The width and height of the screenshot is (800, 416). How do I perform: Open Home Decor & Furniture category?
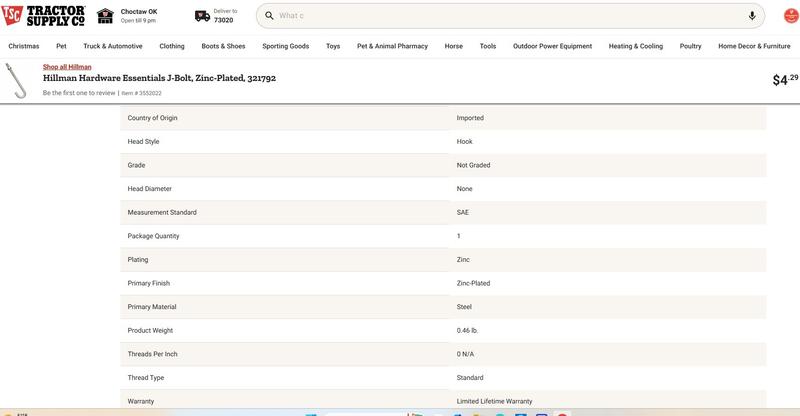pyautogui.click(x=754, y=46)
